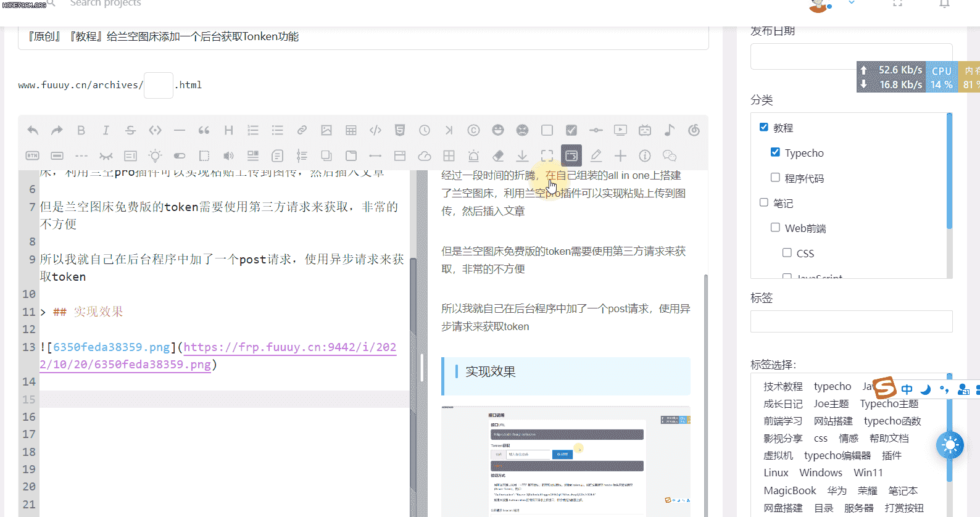The width and height of the screenshot is (980, 517).
Task: Choose the Windows tag in tag selection
Action: (820, 473)
